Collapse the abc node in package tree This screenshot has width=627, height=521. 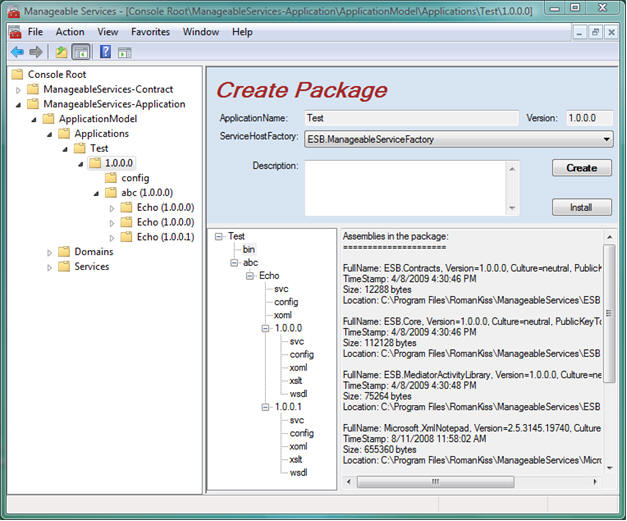point(234,263)
